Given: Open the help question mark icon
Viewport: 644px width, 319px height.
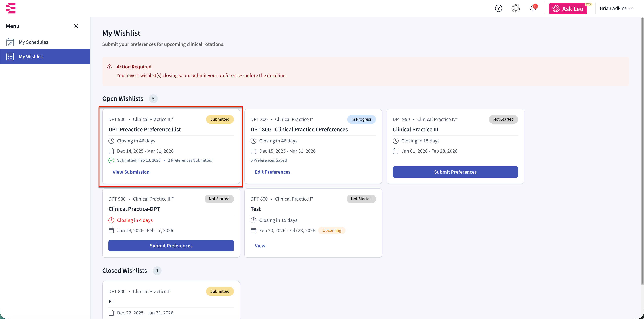Looking at the screenshot, I should 498,9.
